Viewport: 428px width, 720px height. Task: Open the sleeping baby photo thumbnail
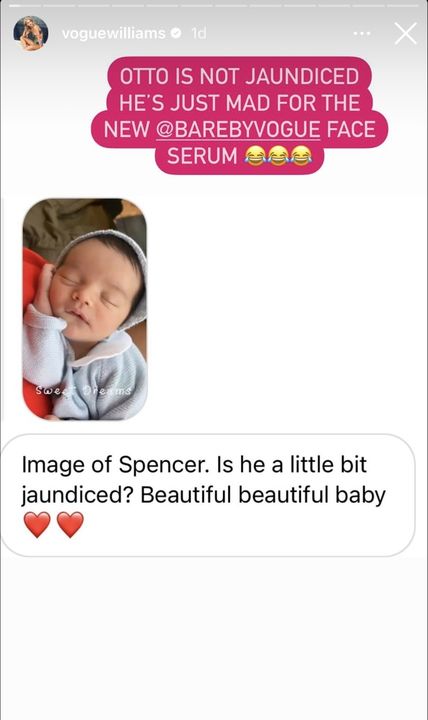tap(85, 309)
